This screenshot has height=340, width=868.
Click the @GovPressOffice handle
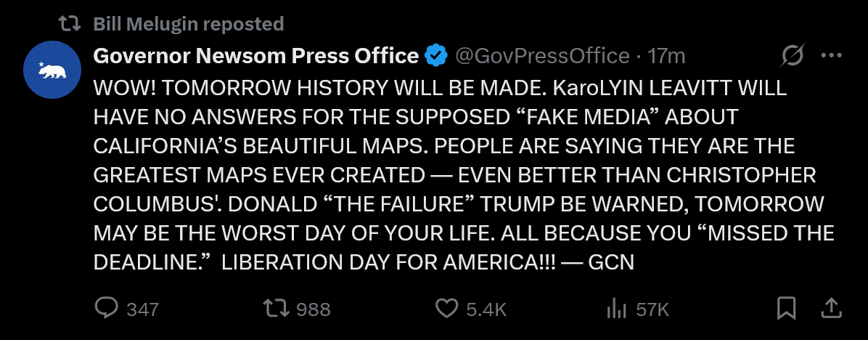click(541, 55)
